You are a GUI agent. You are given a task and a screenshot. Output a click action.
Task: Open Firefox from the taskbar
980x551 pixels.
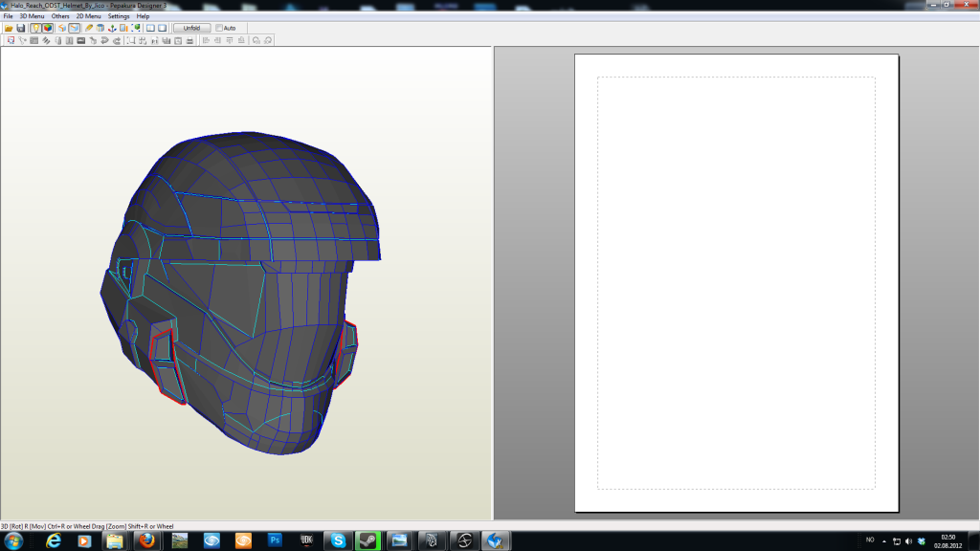pyautogui.click(x=146, y=540)
